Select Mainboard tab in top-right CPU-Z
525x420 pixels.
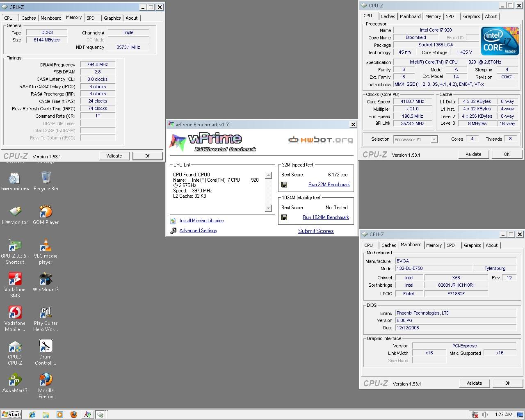point(410,16)
